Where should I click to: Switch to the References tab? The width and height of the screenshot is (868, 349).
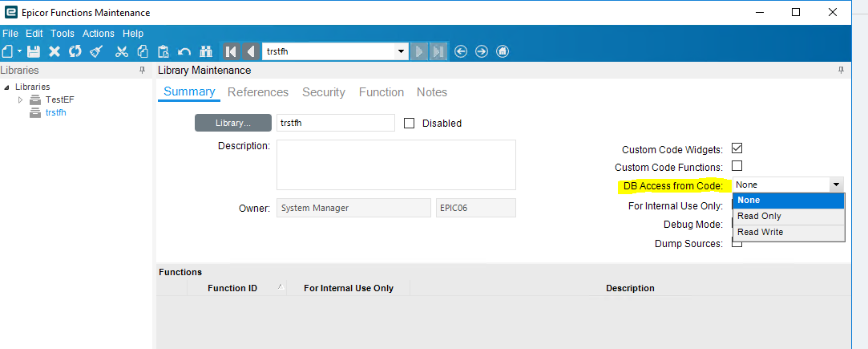(258, 92)
